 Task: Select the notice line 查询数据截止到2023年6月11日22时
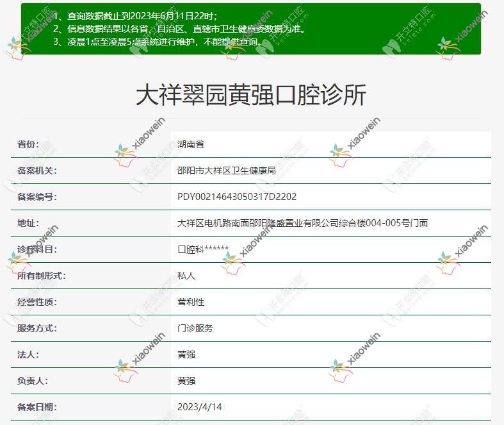pyautogui.click(x=135, y=16)
